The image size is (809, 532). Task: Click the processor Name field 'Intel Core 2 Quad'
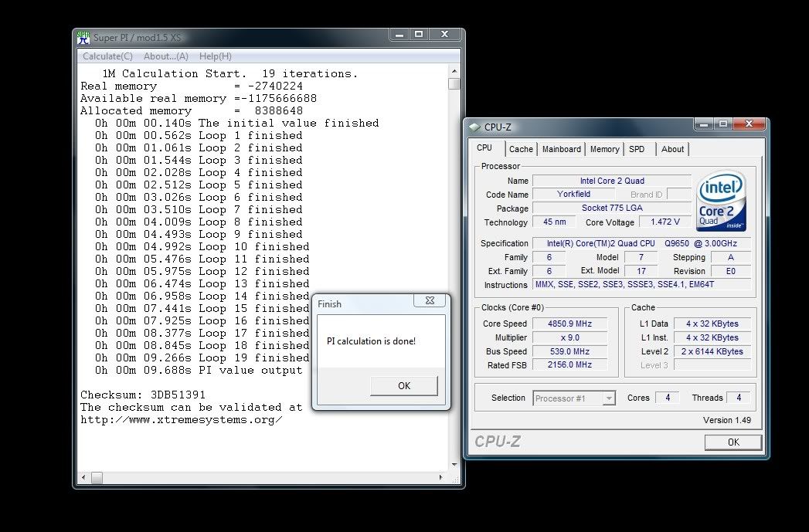[612, 181]
